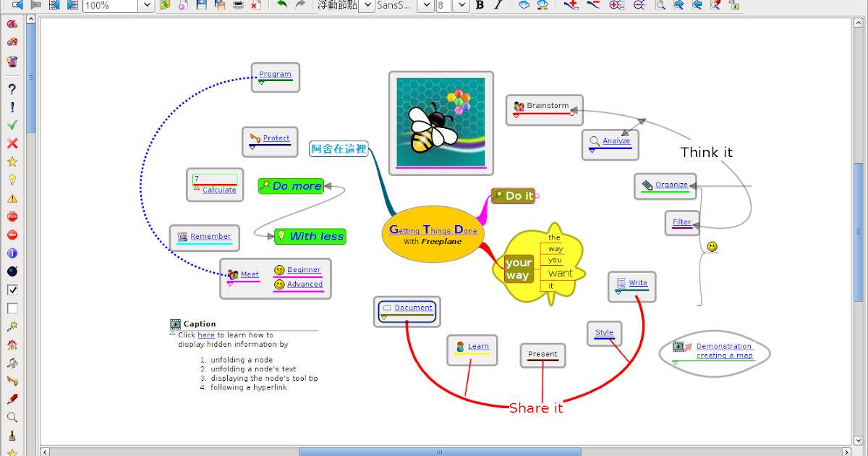This screenshot has height=456, width=868.
Task: Select the Brainstorm node
Action: pos(544,109)
